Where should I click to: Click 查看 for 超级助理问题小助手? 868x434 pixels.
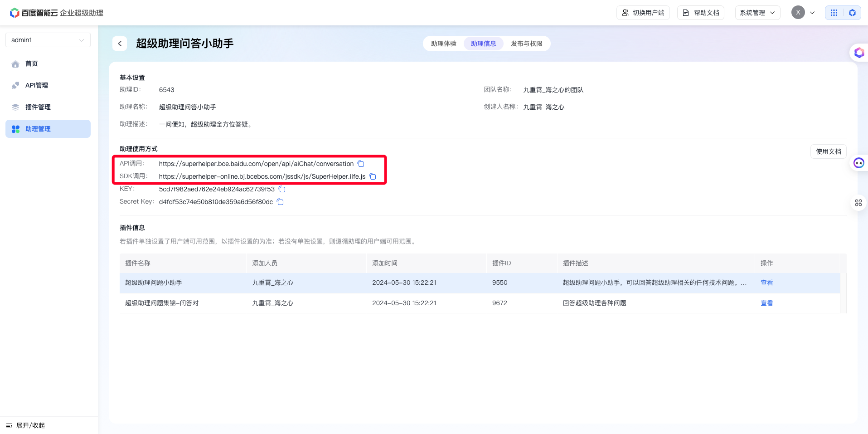pos(766,283)
